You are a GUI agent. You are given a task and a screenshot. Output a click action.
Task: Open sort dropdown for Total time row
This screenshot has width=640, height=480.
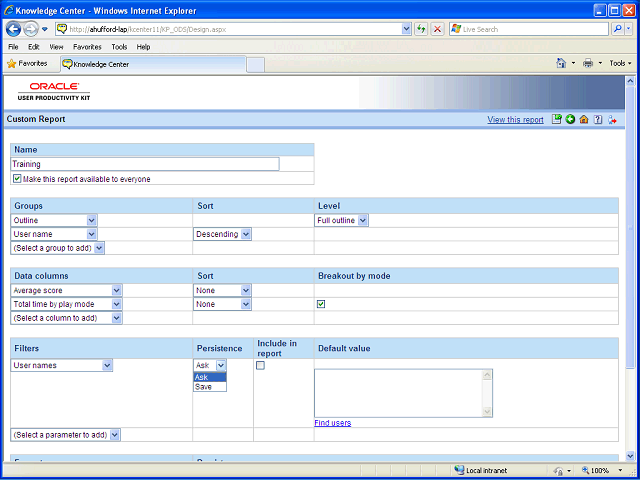tap(222, 304)
